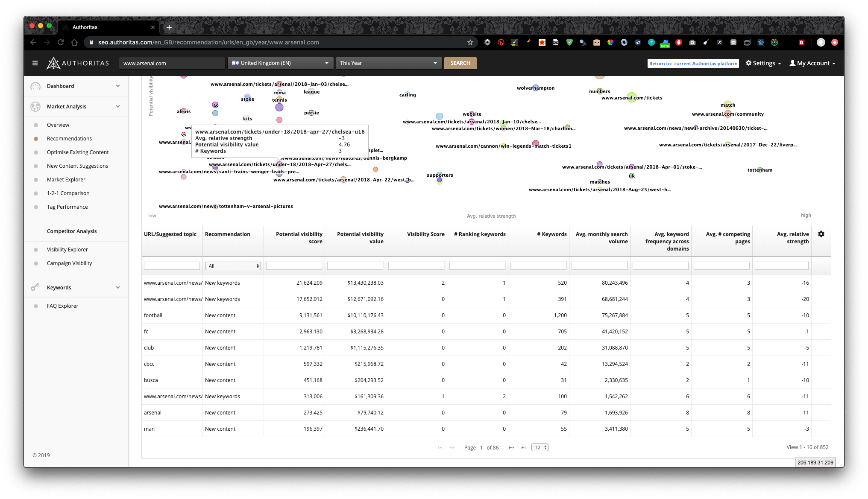Screen dimensions: 868x499
Task: Click the Keywords key icon
Action: (x=35, y=287)
